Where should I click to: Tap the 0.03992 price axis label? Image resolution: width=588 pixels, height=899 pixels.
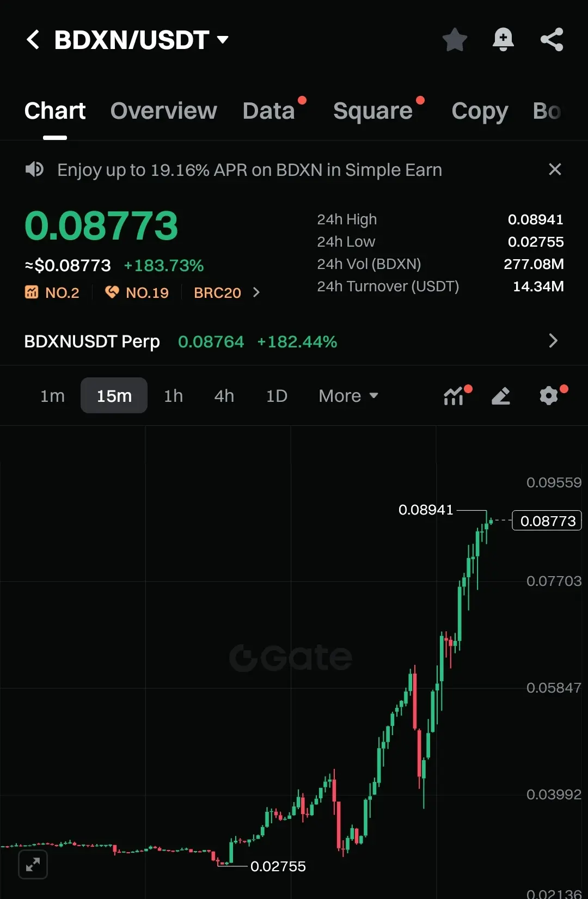[554, 794]
